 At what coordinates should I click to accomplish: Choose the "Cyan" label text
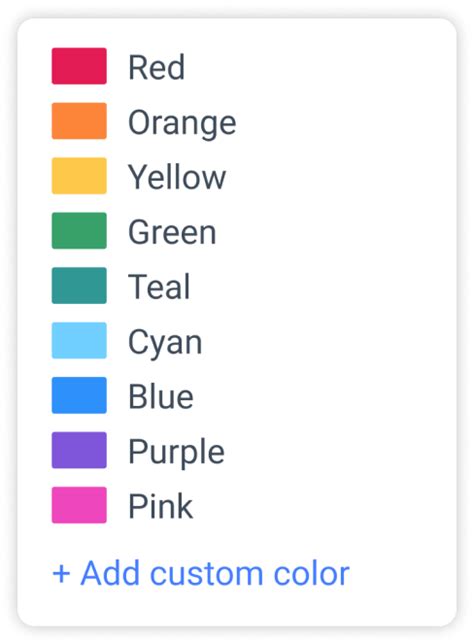point(165,343)
